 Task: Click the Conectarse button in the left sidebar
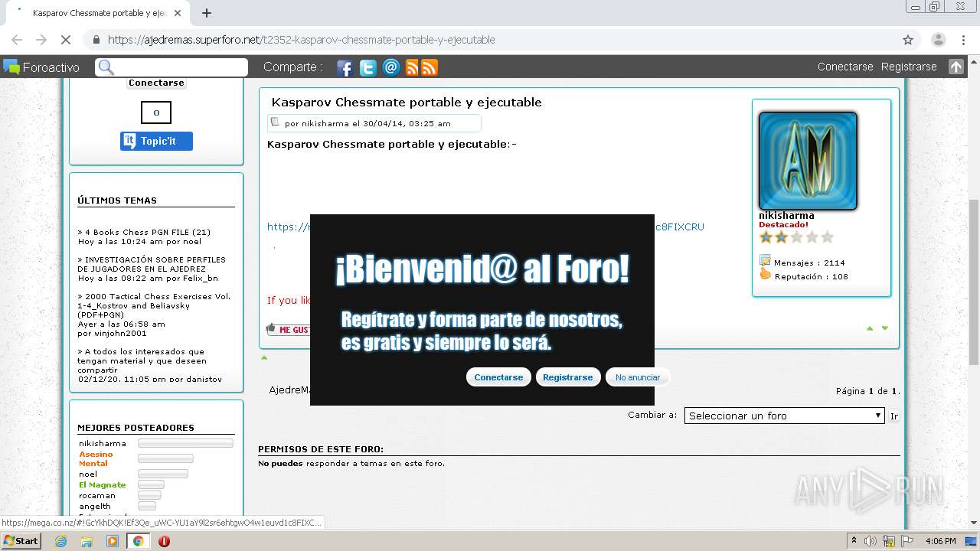point(156,83)
